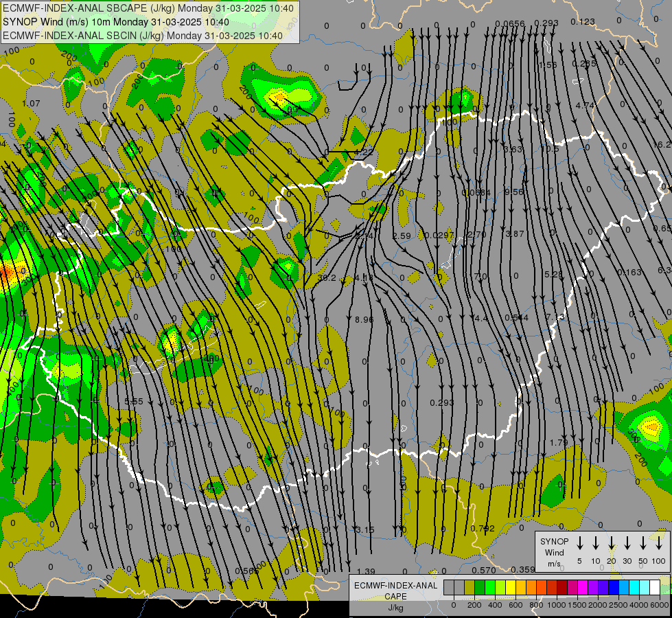Image resolution: width=672 pixels, height=618 pixels.
Task: Click the 10.5 value on the map
Action: (x=550, y=149)
